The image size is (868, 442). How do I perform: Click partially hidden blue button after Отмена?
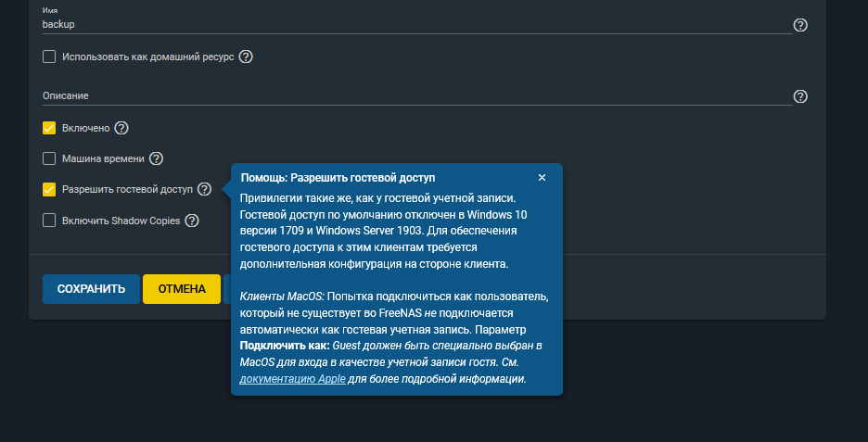coord(227,289)
